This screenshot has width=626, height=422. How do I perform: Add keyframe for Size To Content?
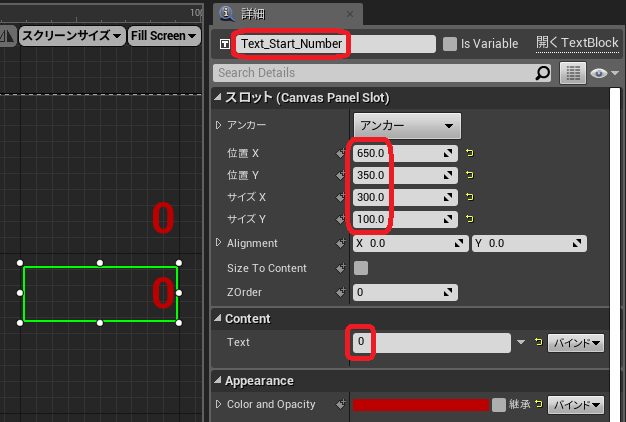coord(341,268)
